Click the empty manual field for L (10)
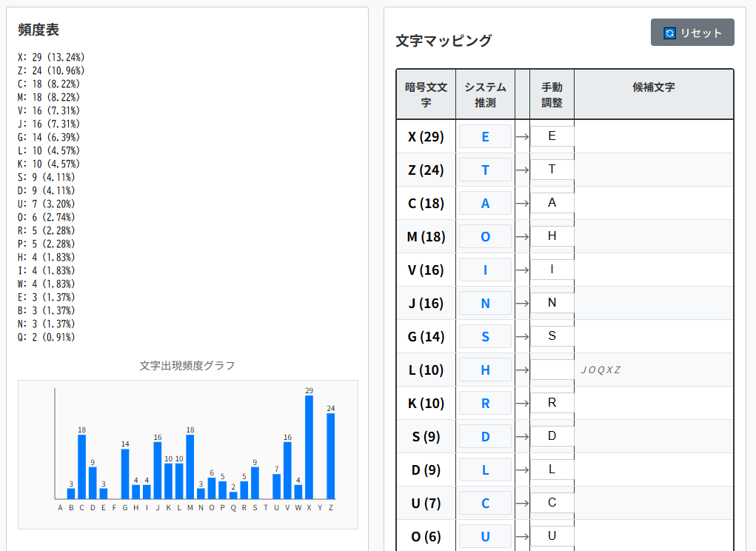 [x=552, y=370]
